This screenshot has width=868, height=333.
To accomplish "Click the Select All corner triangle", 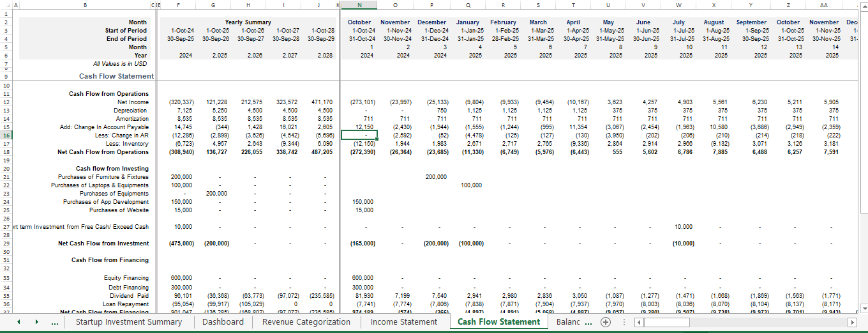I will (6, 5).
